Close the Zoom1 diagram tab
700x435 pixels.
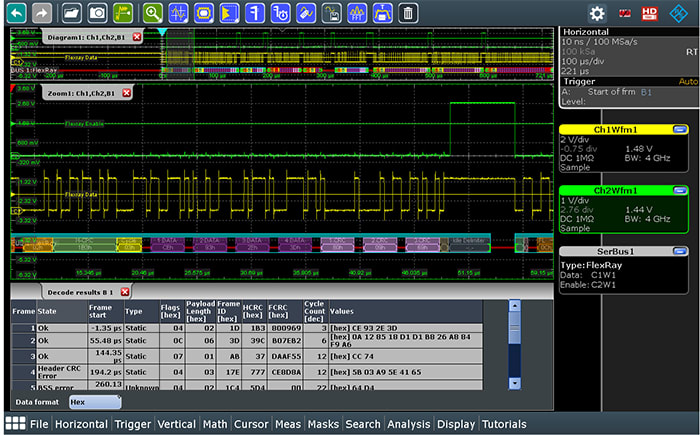[126, 92]
